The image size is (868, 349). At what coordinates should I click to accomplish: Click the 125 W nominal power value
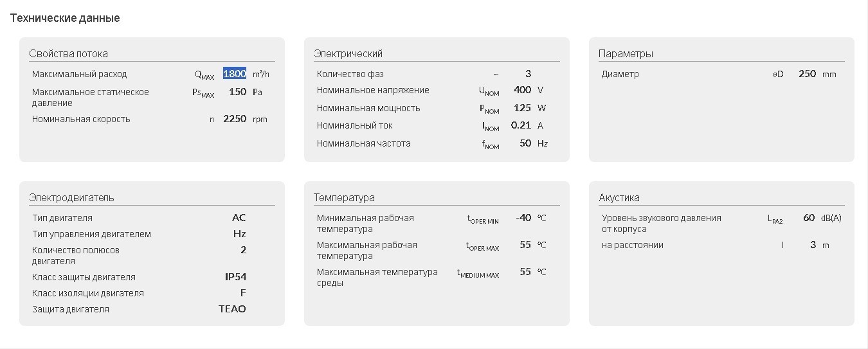(522, 108)
